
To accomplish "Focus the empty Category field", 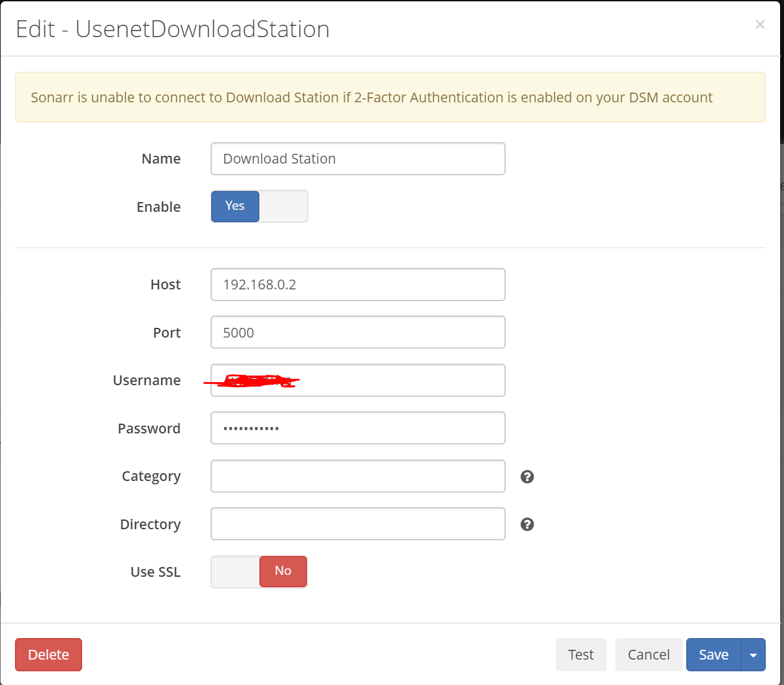I will point(358,476).
